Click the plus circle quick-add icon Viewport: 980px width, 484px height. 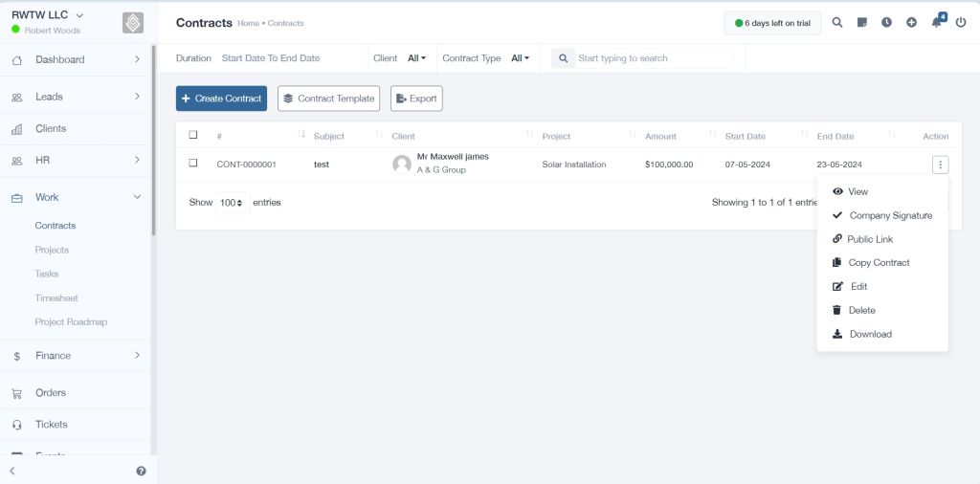coord(911,23)
